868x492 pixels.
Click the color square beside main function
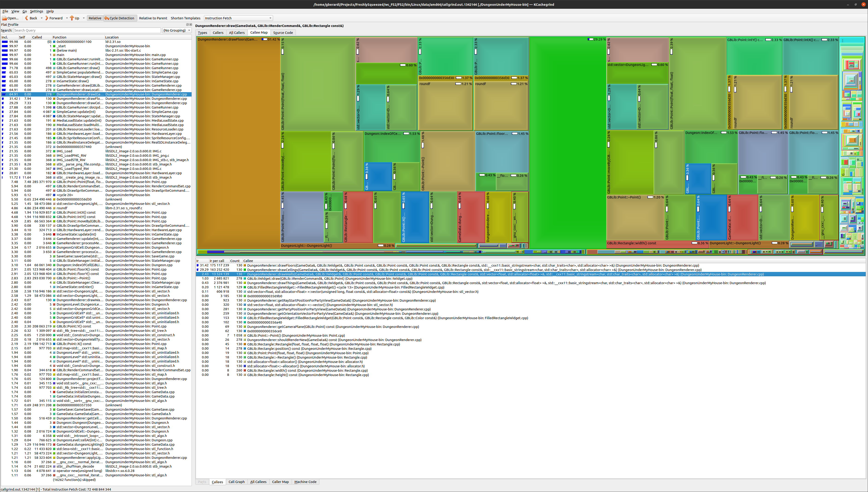click(x=54, y=55)
